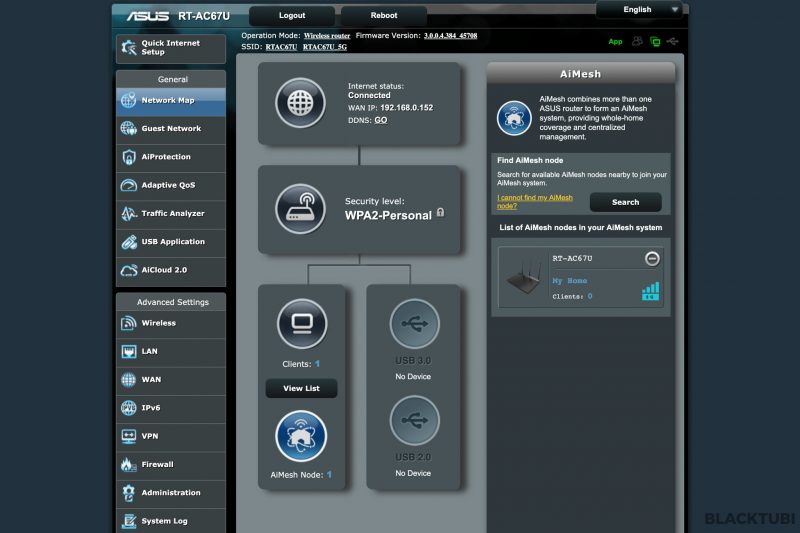800x533 pixels.
Task: Click the WAN IP 192.168.0.152 text
Action: pos(407,108)
